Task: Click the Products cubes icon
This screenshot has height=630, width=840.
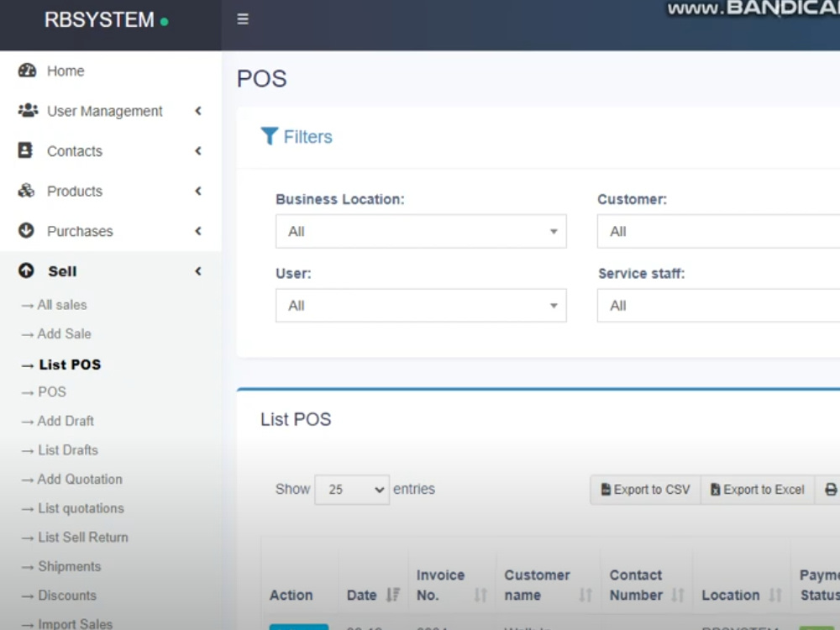Action: point(26,191)
